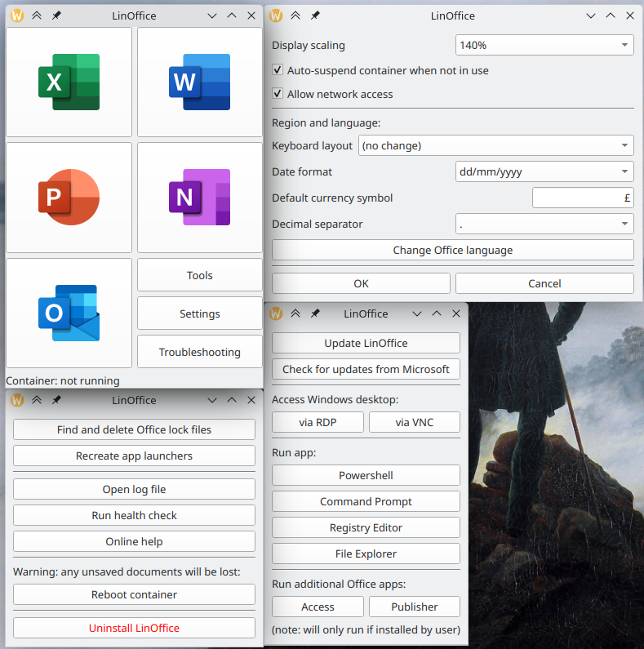Open OneNote app tile
The width and height of the screenshot is (644, 649).
tap(199, 198)
